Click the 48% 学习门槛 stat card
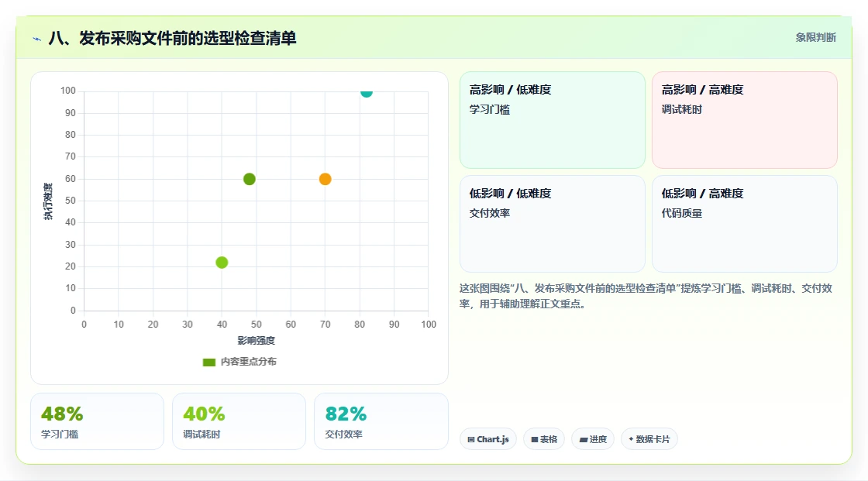This screenshot has height=481, width=868. (x=98, y=421)
